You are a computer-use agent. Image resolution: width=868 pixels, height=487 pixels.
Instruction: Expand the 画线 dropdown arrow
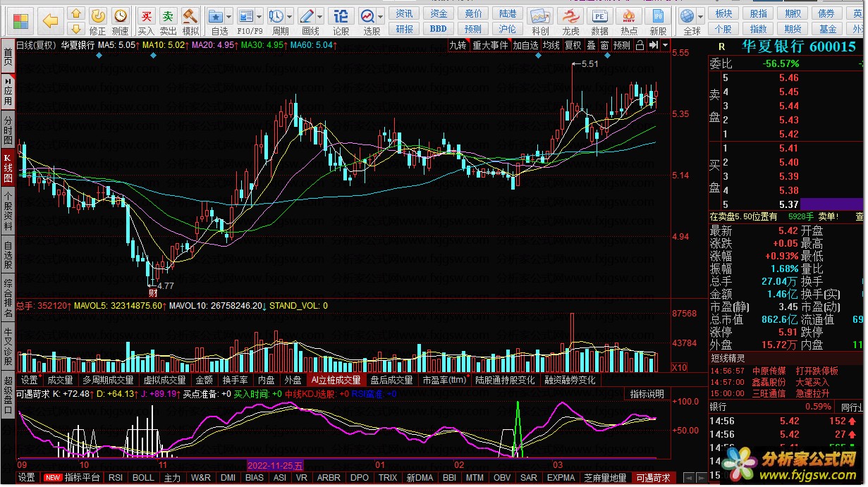click(320, 16)
